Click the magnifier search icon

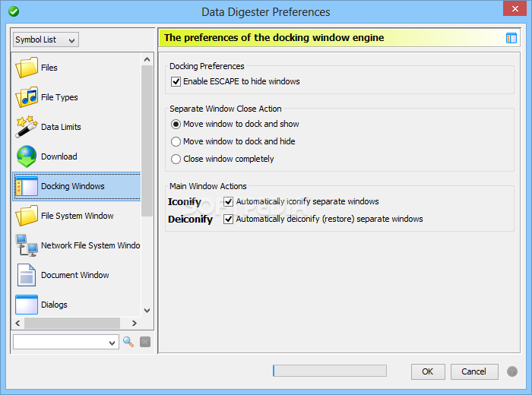(x=128, y=342)
